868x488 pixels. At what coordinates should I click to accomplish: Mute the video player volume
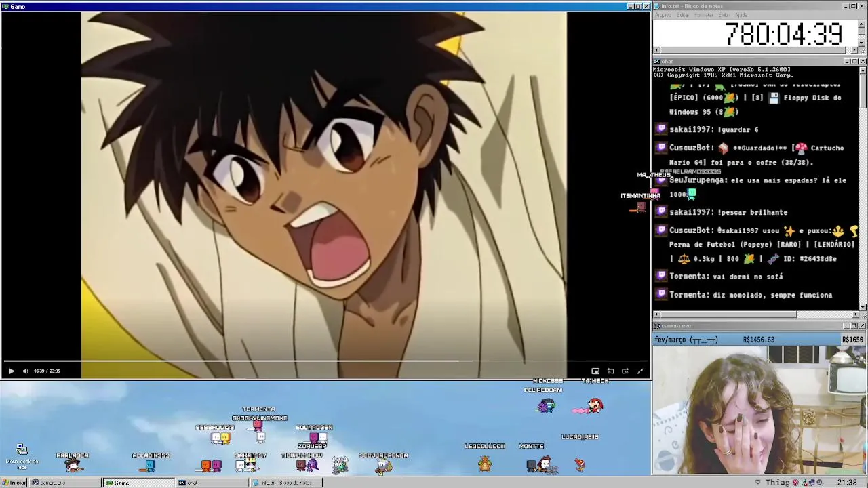[26, 371]
